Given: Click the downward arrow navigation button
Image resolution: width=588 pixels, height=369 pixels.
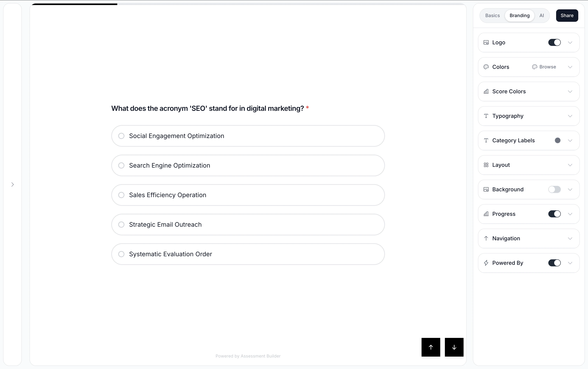Looking at the screenshot, I should pyautogui.click(x=454, y=347).
